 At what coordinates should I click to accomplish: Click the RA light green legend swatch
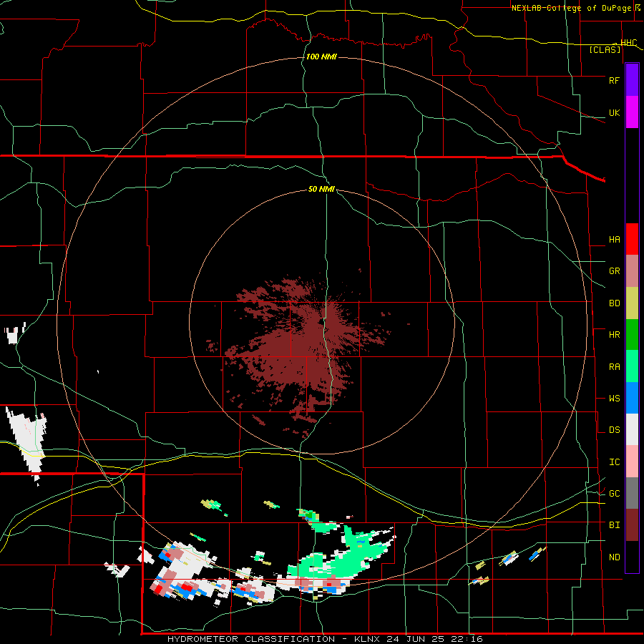click(632, 366)
